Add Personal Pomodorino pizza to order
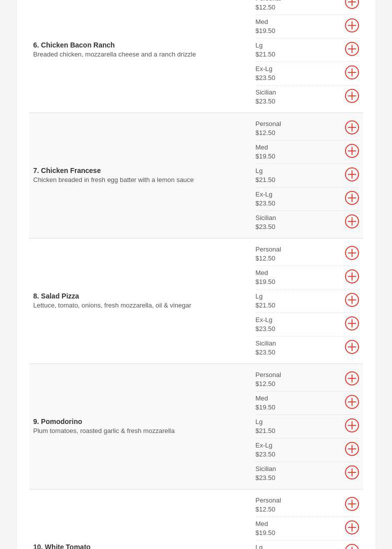 tap(352, 378)
